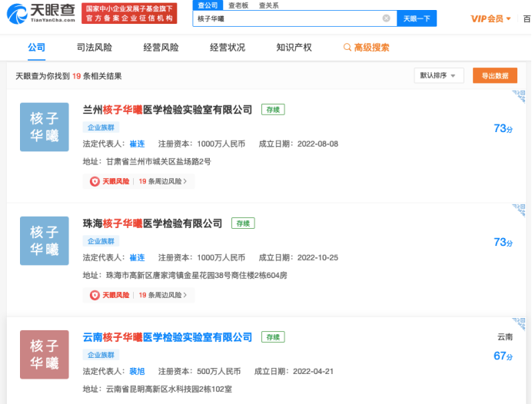This screenshot has width=532, height=404.
Task: Expand the VIP会员 dropdown menu
Action: click(490, 18)
